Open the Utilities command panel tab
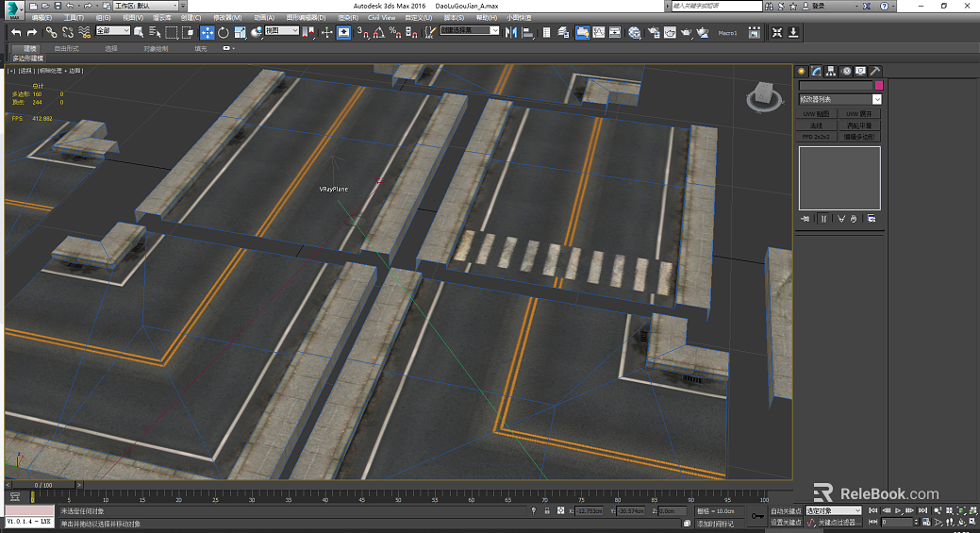Image resolution: width=980 pixels, height=533 pixels. [875, 72]
